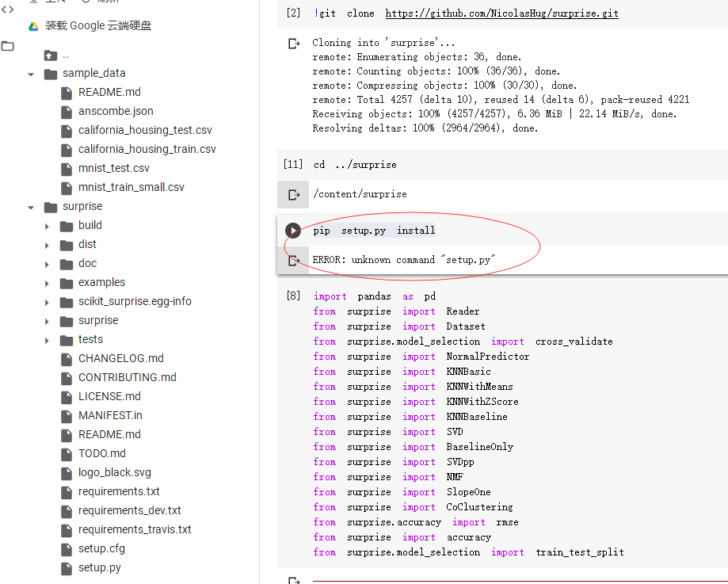Open the files folder sidebar icon
Screen dimensions: 728x584
[x=7, y=46]
